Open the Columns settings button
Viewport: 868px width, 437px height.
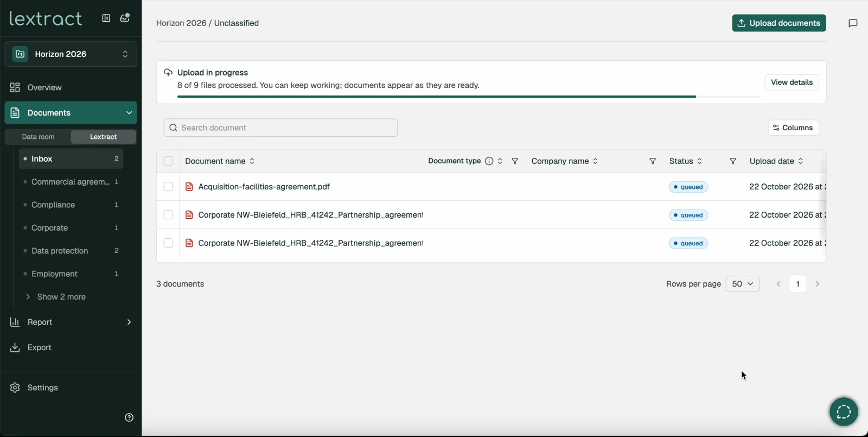click(793, 128)
